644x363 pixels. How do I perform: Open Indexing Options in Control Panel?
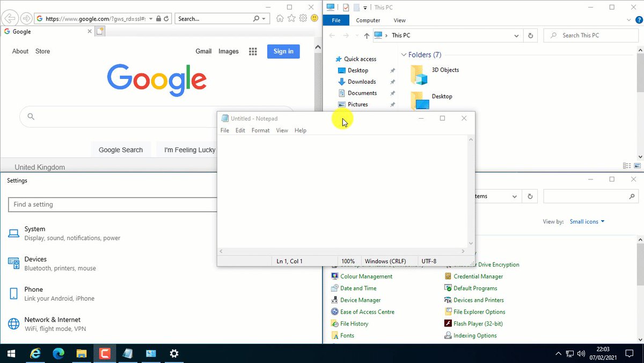(x=471, y=336)
